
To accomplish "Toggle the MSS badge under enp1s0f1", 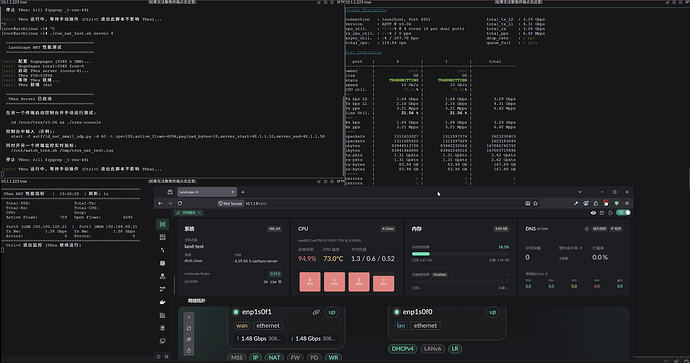I will pyautogui.click(x=237, y=358).
